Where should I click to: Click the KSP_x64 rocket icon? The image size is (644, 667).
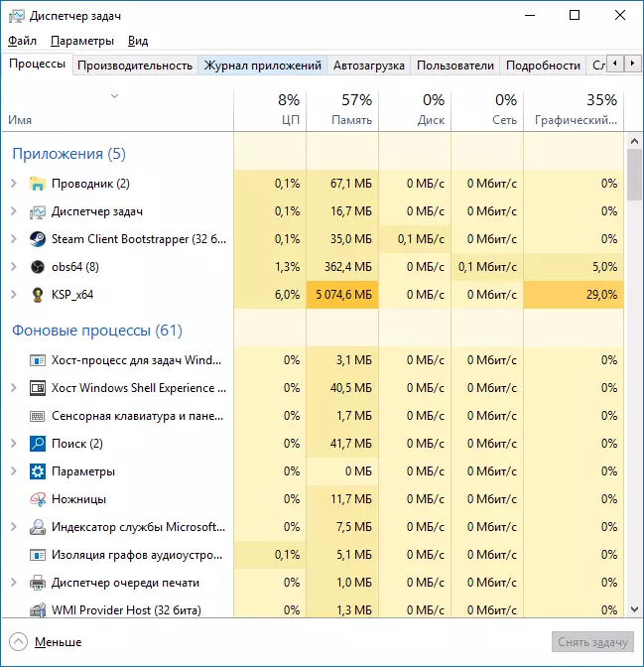pos(38,295)
